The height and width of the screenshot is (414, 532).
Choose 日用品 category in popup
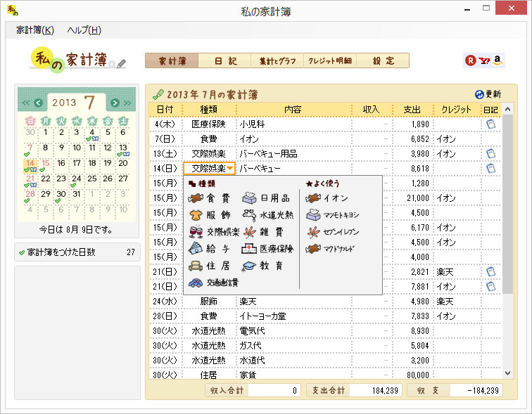(x=266, y=198)
